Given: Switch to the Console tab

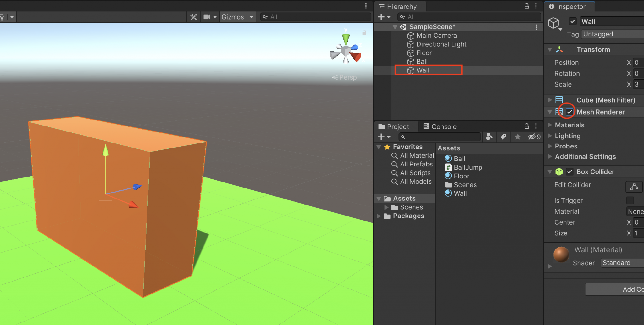Looking at the screenshot, I should [444, 126].
